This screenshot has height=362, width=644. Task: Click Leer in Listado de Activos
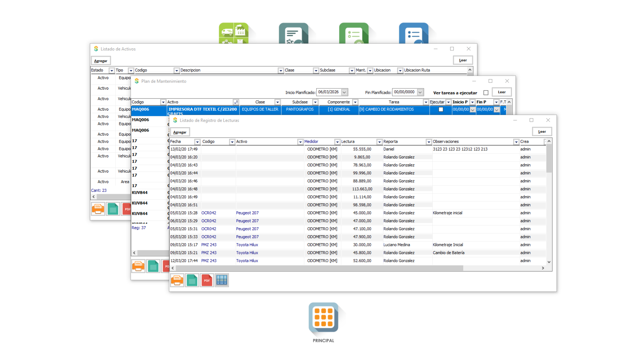point(463,60)
